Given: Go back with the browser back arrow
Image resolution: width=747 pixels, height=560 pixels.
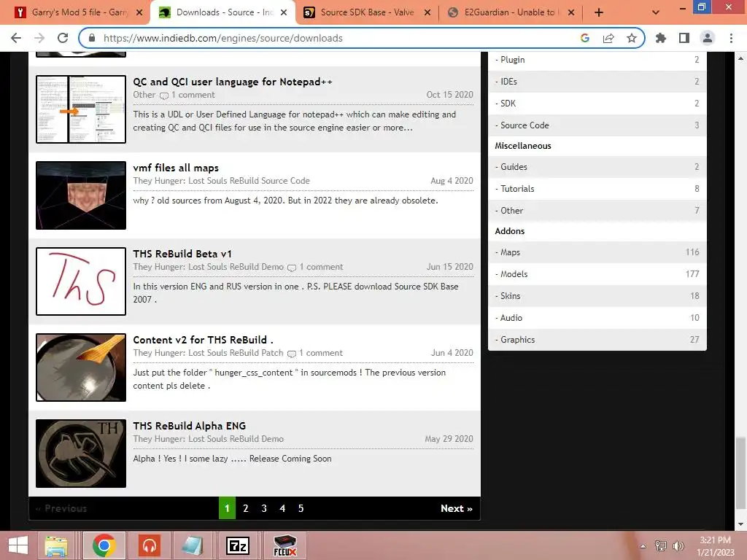Looking at the screenshot, I should pos(16,38).
